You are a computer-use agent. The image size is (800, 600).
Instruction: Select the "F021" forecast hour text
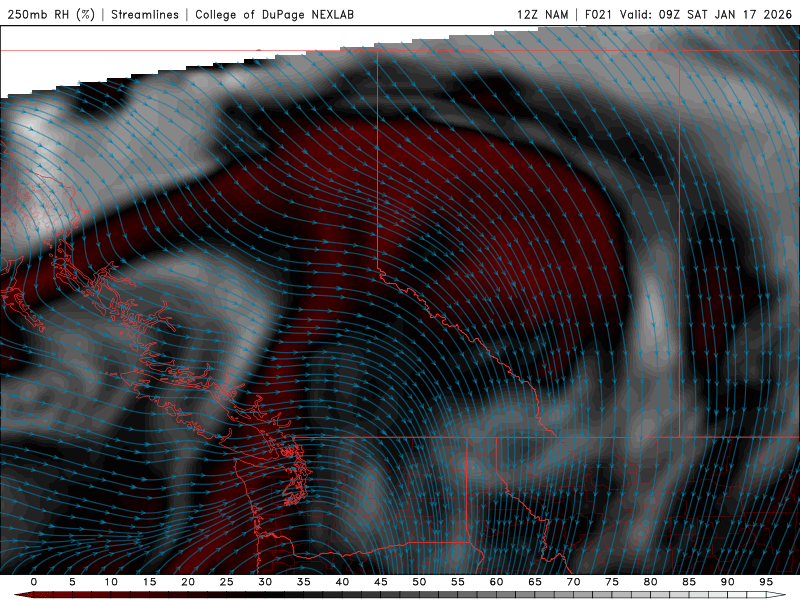tap(598, 14)
